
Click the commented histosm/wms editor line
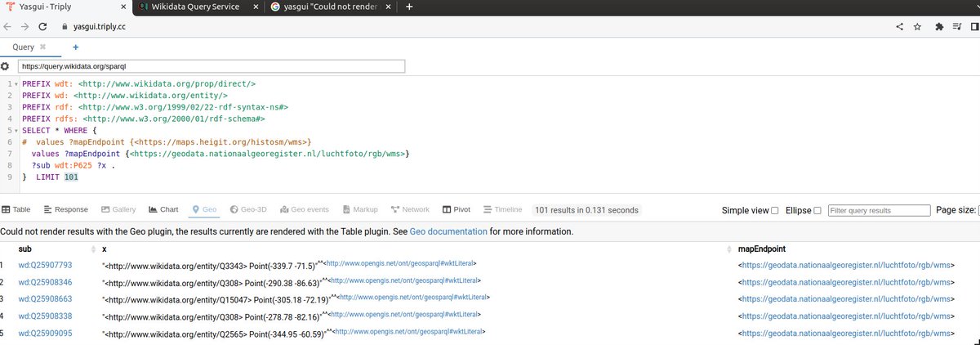tap(167, 141)
